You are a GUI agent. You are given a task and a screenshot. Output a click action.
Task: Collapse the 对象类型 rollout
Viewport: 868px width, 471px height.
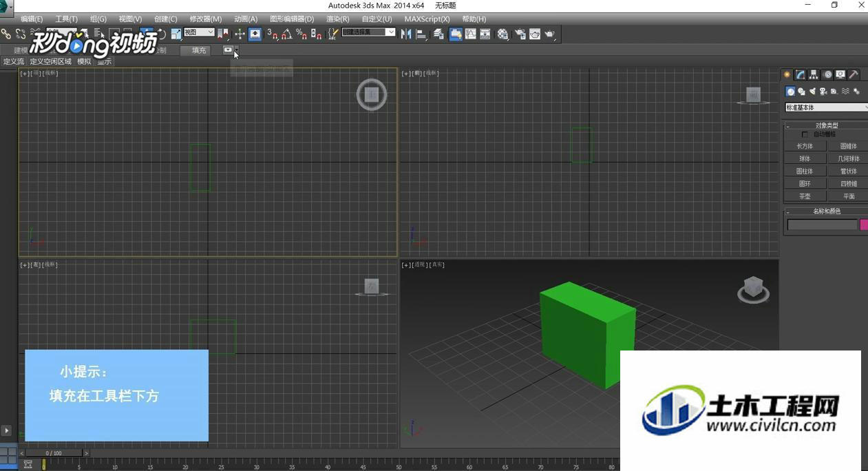[826, 125]
